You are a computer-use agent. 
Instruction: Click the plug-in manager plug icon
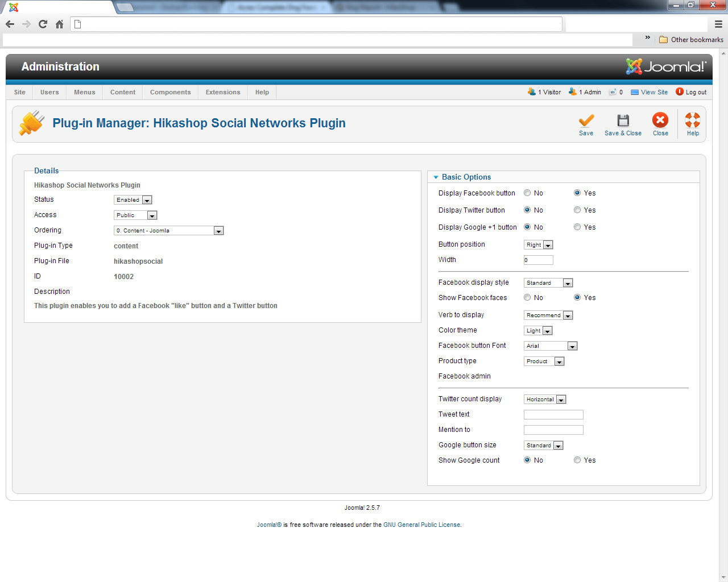pos(32,123)
